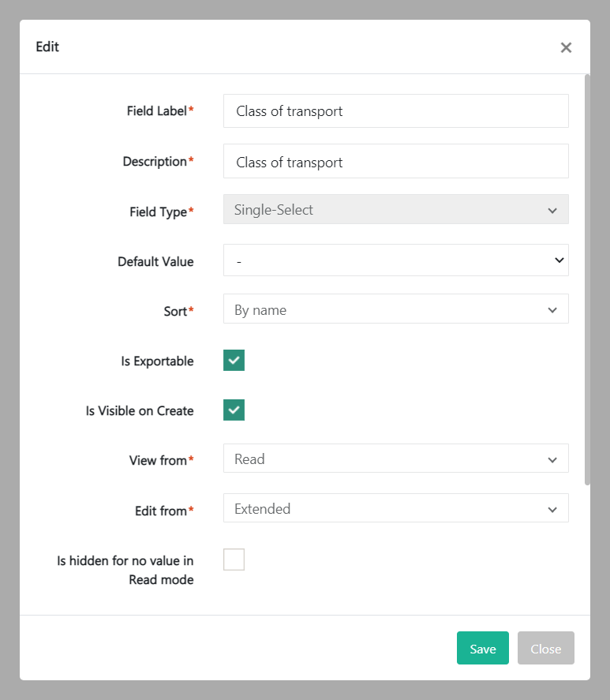
Task: Enable Is hidden for no value checkbox
Action: (x=234, y=560)
